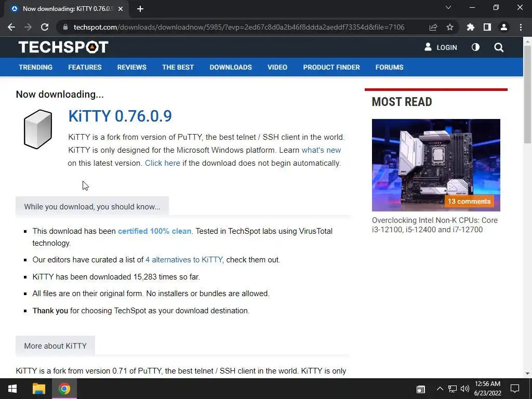Toggle dark mode with the contrast icon

[x=476, y=47]
